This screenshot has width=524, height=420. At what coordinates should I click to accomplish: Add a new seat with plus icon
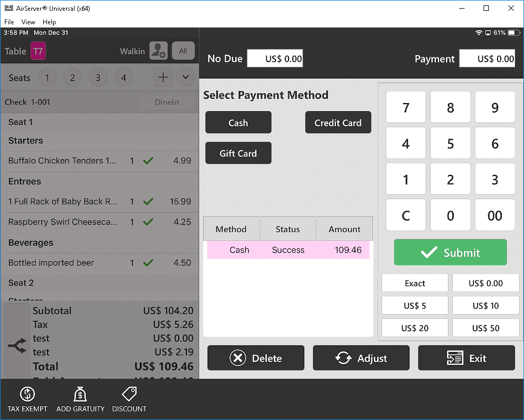click(163, 77)
